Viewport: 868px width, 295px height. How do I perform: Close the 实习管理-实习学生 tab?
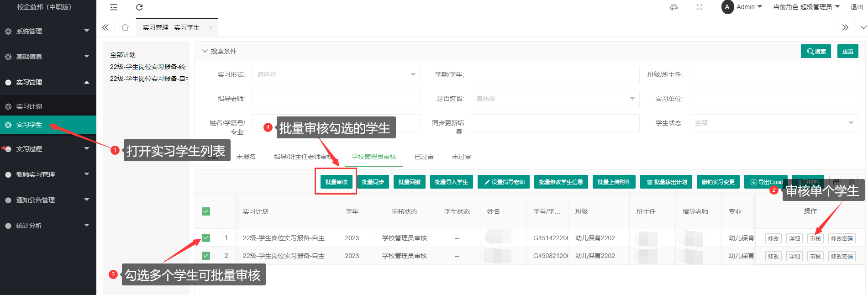click(x=210, y=27)
